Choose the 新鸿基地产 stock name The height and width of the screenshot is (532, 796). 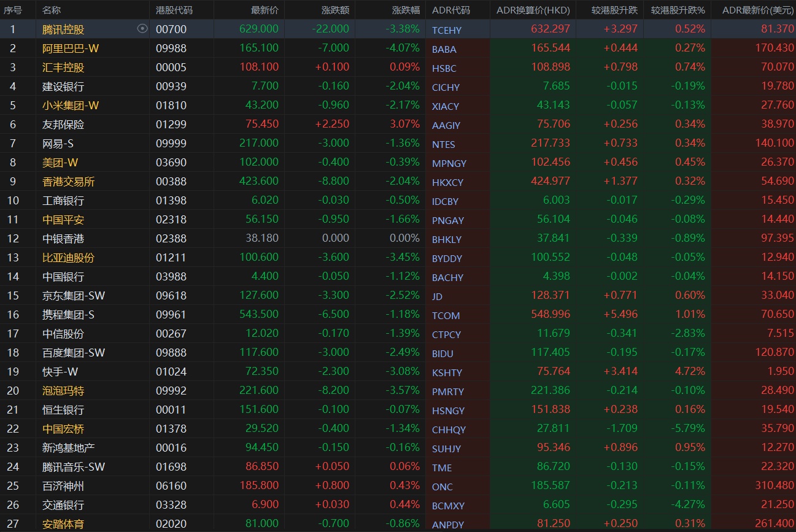tap(69, 447)
